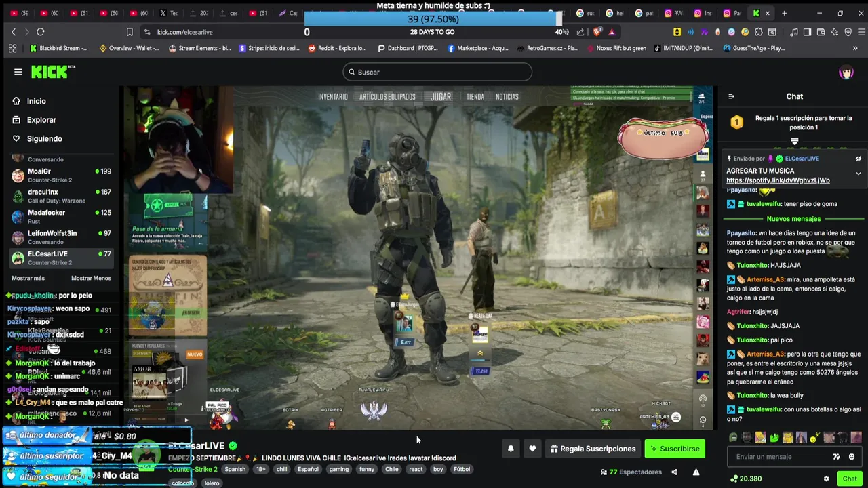Click the 77 Espectadores viewer count
Screen dimensions: 868x488
tap(631, 472)
